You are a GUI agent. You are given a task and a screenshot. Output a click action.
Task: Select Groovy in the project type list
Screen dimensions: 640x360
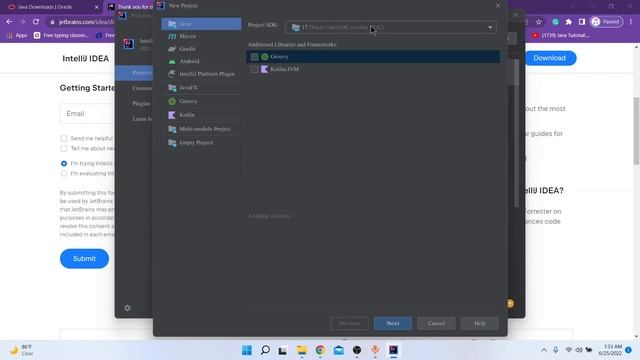pos(201,101)
